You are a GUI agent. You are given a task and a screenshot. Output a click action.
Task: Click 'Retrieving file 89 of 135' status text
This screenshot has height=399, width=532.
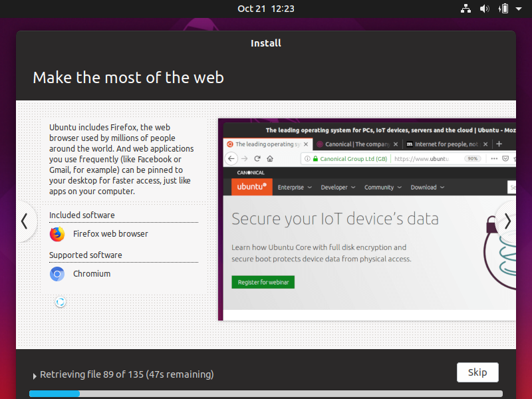click(x=127, y=374)
